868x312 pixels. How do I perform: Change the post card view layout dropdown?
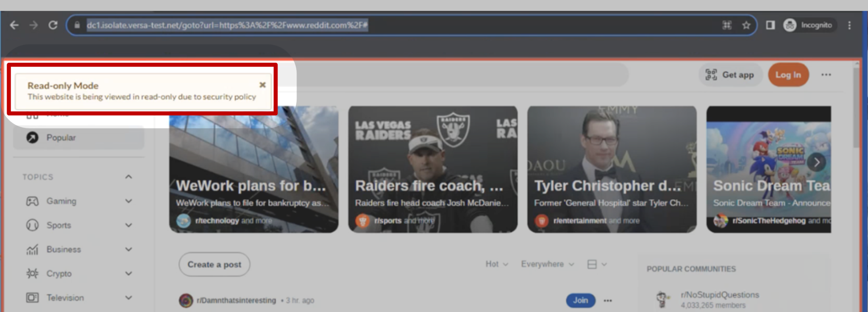pos(597,265)
